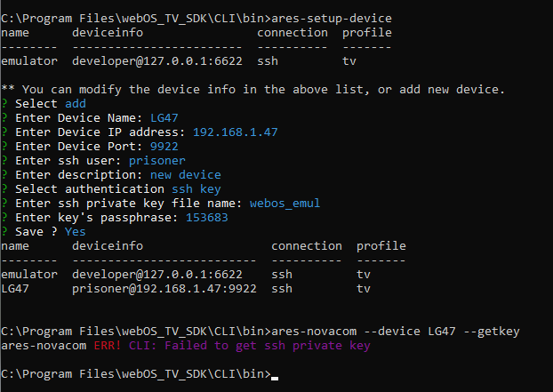Click the device port value 9922

[x=160, y=147]
